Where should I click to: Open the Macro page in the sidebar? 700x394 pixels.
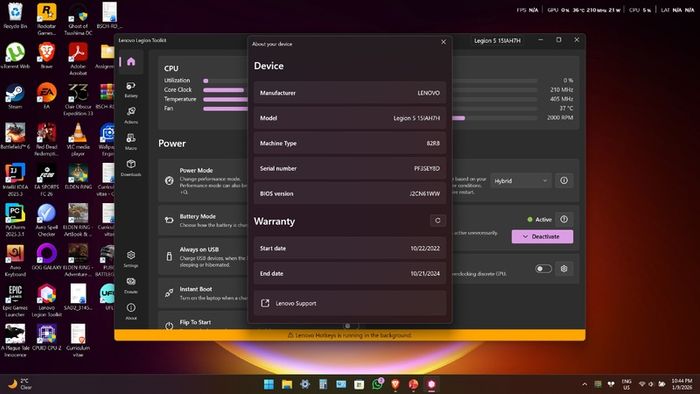click(131, 142)
